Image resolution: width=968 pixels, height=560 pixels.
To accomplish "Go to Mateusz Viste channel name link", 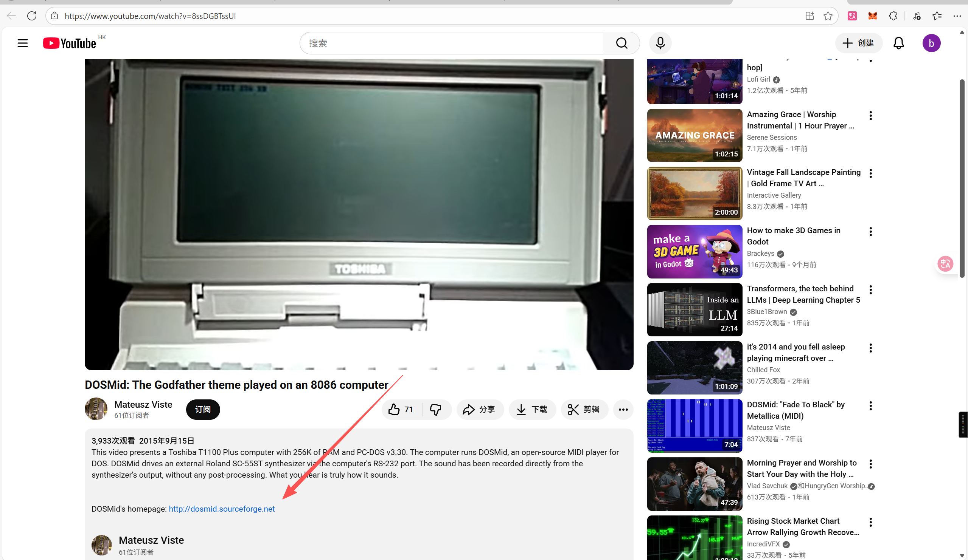I will click(143, 405).
